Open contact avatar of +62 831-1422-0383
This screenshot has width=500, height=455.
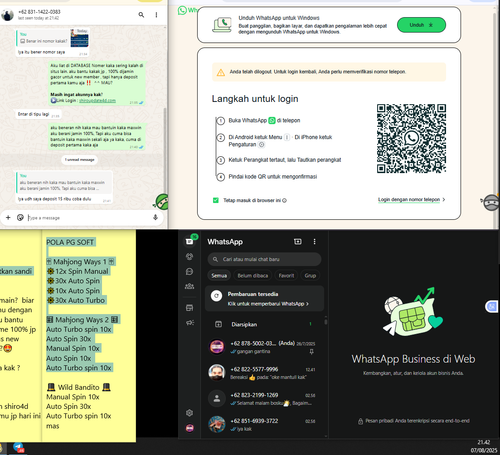7,15
